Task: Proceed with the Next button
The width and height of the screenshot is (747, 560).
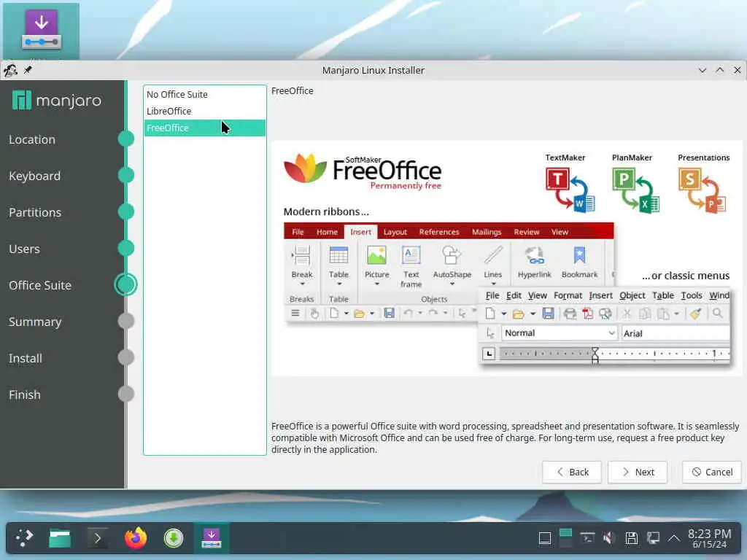Action: (638, 472)
